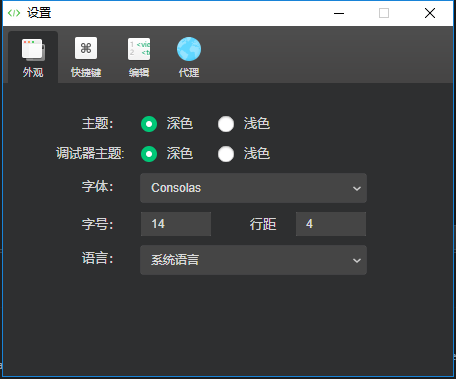Click the 调试器主题: label text

pyautogui.click(x=90, y=154)
